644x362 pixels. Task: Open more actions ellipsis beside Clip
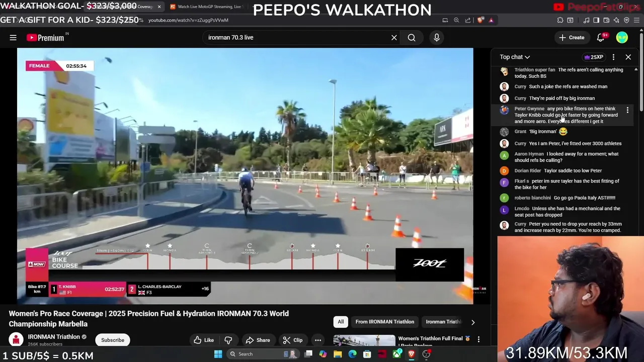(x=317, y=340)
